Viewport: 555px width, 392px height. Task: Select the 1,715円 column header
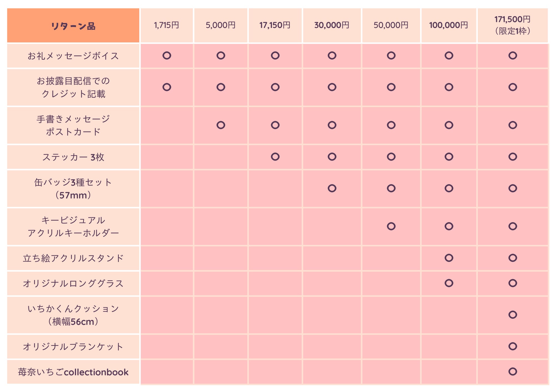(167, 25)
